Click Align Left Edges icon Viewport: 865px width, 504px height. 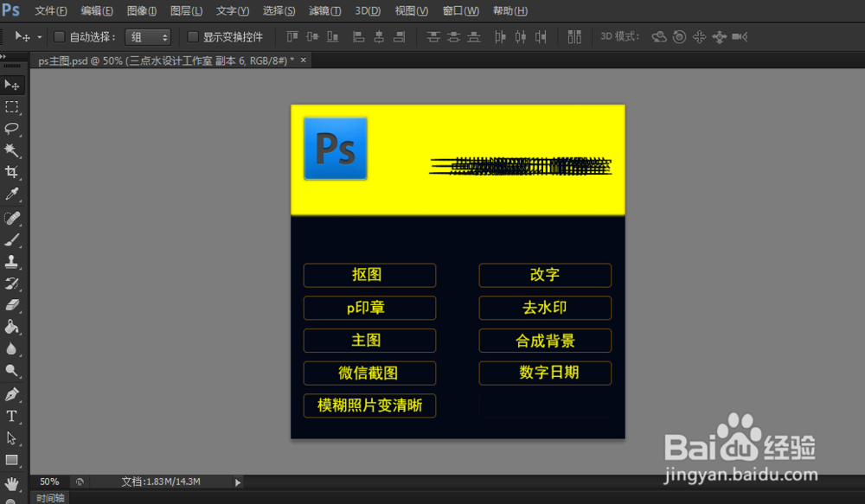coord(359,37)
